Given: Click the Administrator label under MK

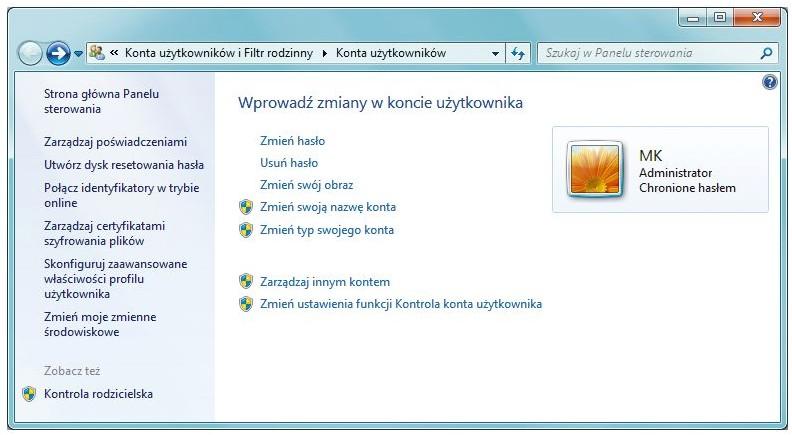Looking at the screenshot, I should pyautogui.click(x=675, y=173).
